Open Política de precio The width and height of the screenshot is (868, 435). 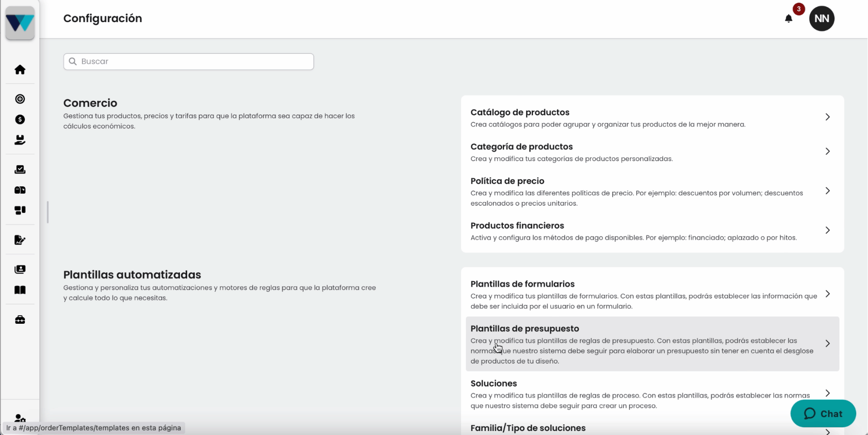(x=652, y=191)
